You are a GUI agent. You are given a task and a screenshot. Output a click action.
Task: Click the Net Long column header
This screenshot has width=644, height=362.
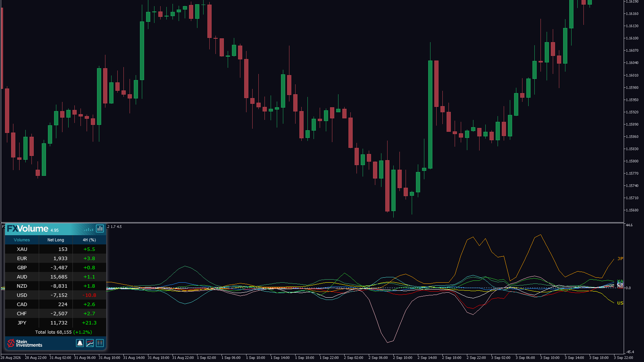coord(56,240)
